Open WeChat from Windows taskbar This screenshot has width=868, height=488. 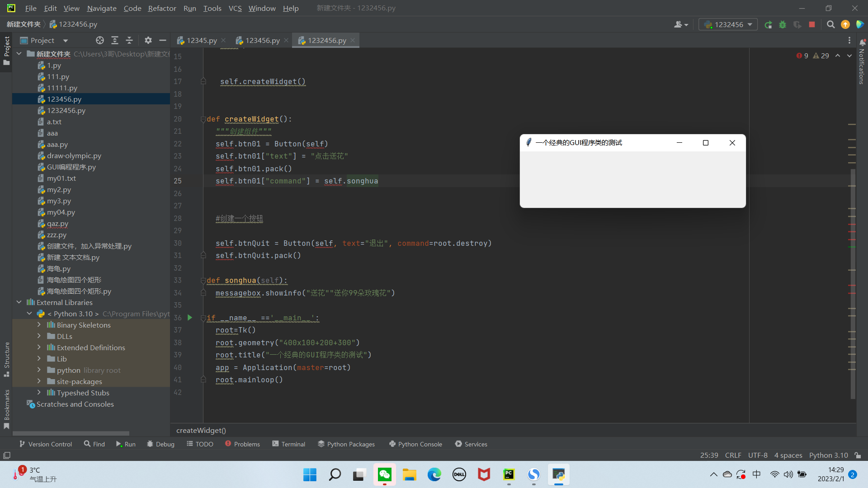pyautogui.click(x=385, y=474)
